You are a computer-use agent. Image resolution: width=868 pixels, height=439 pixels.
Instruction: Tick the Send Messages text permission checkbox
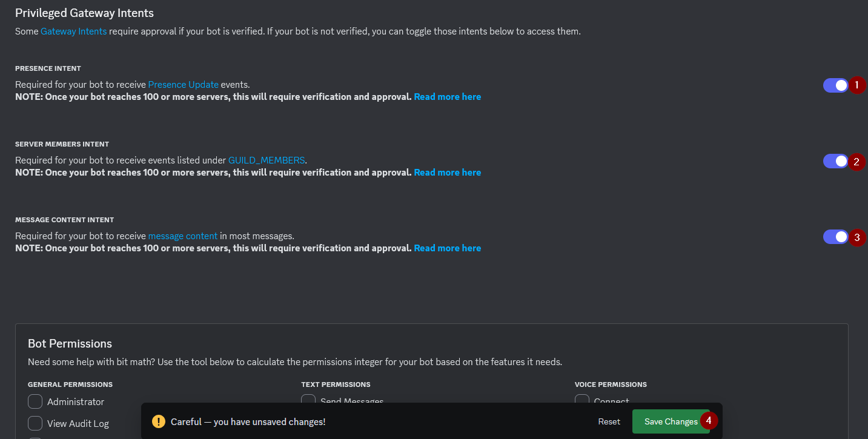coord(308,400)
